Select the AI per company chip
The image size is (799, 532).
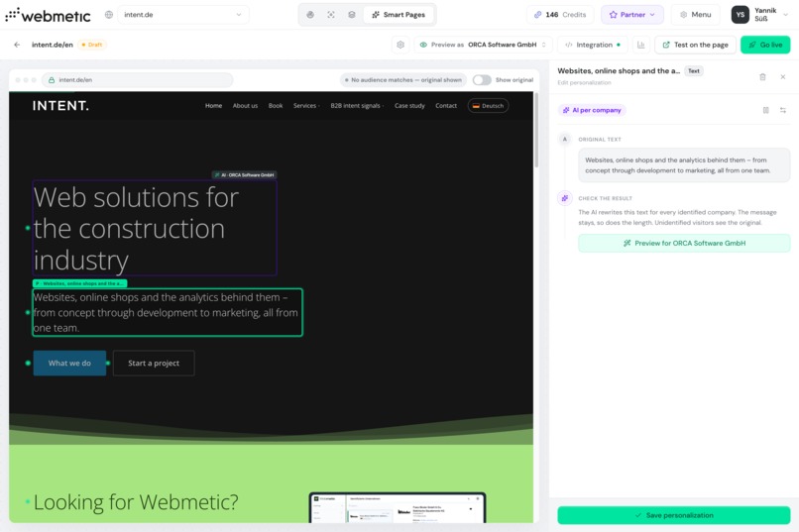point(592,110)
